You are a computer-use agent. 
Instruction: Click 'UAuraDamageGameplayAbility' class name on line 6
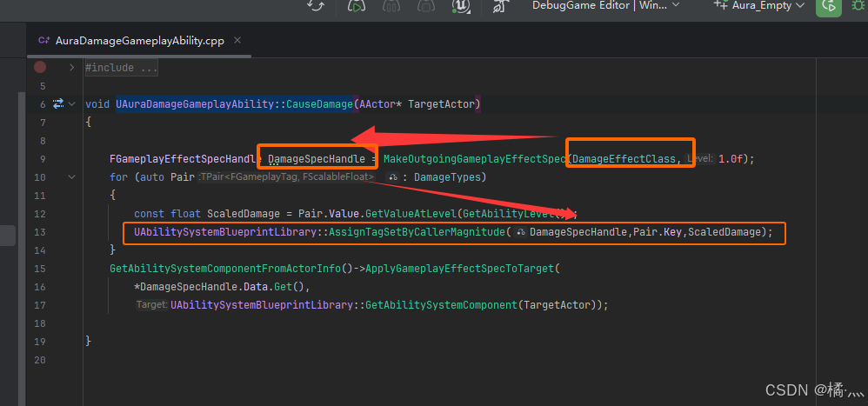click(195, 104)
